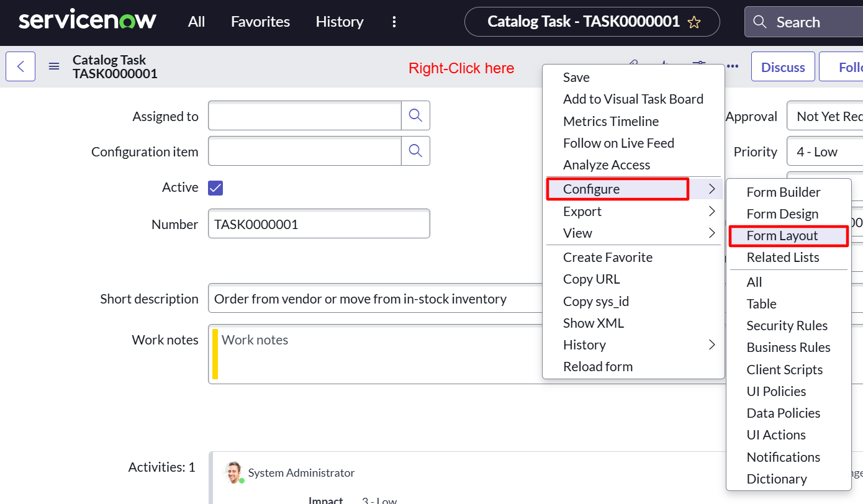Expand the Export submenu
Image resolution: width=863 pixels, height=504 pixels.
click(x=633, y=211)
